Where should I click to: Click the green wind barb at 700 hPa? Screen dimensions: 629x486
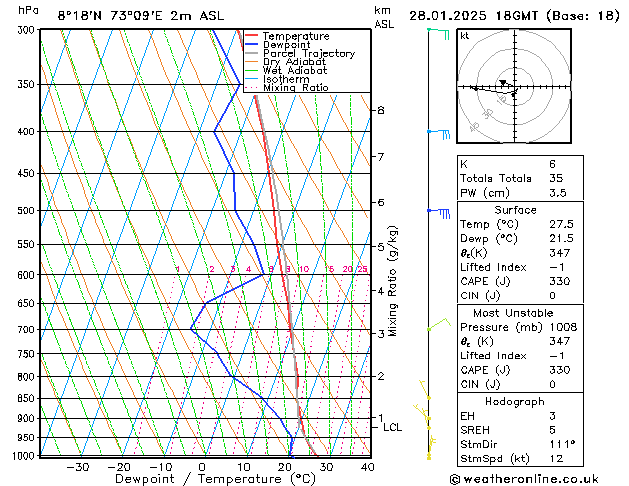439,324
